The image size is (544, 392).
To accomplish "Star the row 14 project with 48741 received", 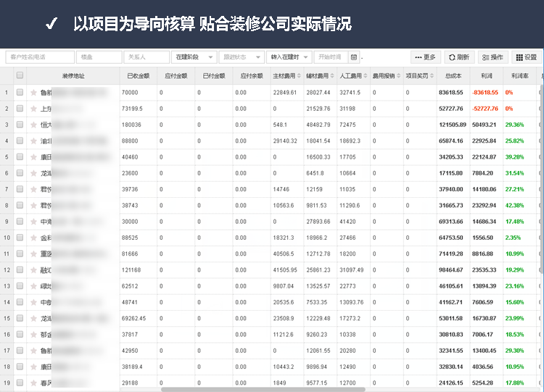I will click(33, 302).
